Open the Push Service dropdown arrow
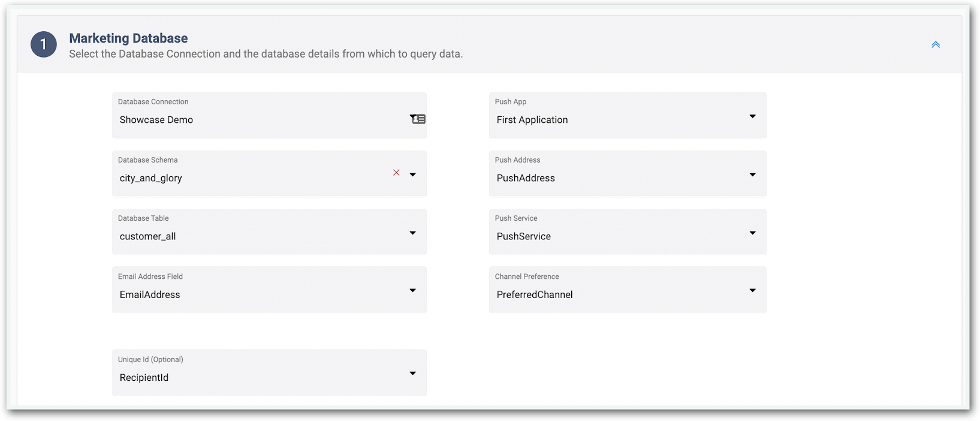The image size is (980, 421). click(753, 233)
